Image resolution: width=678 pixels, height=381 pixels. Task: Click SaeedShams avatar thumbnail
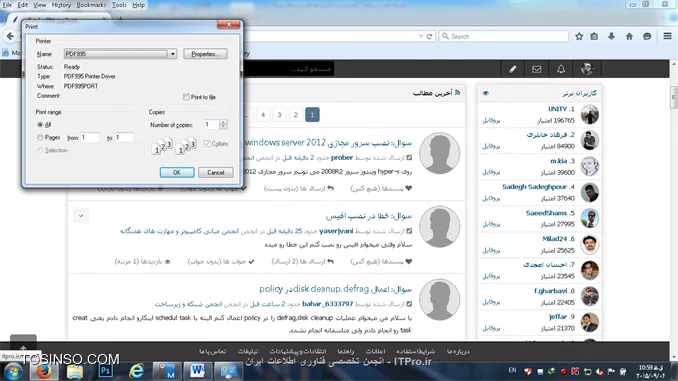[x=590, y=218]
